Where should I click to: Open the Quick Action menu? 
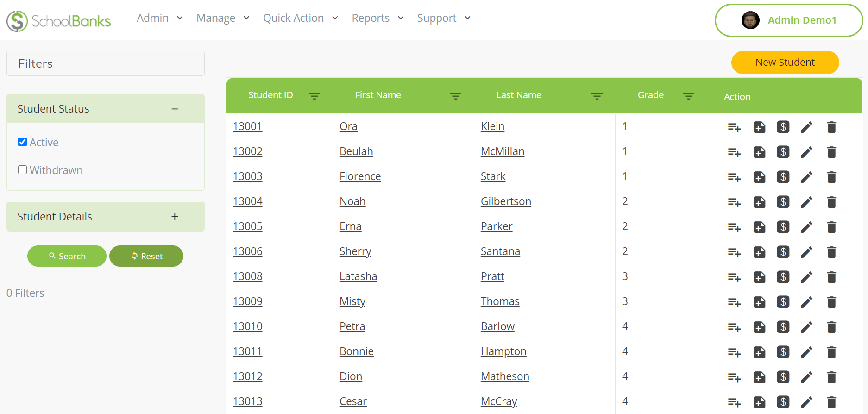301,18
